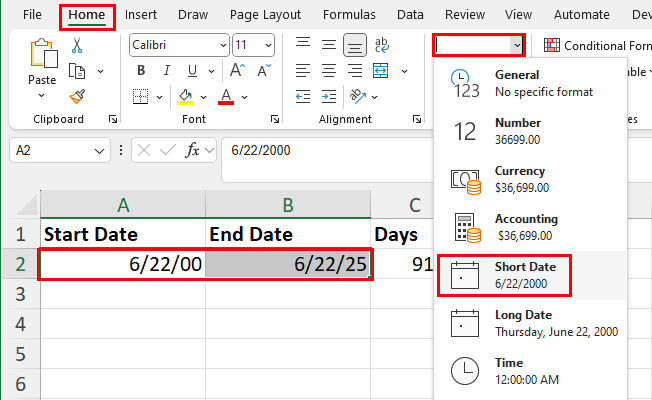Expand Copy options arrow

(101, 72)
